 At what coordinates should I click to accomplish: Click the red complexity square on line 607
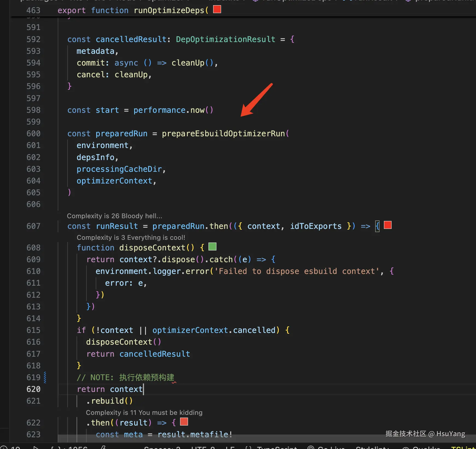[387, 225]
